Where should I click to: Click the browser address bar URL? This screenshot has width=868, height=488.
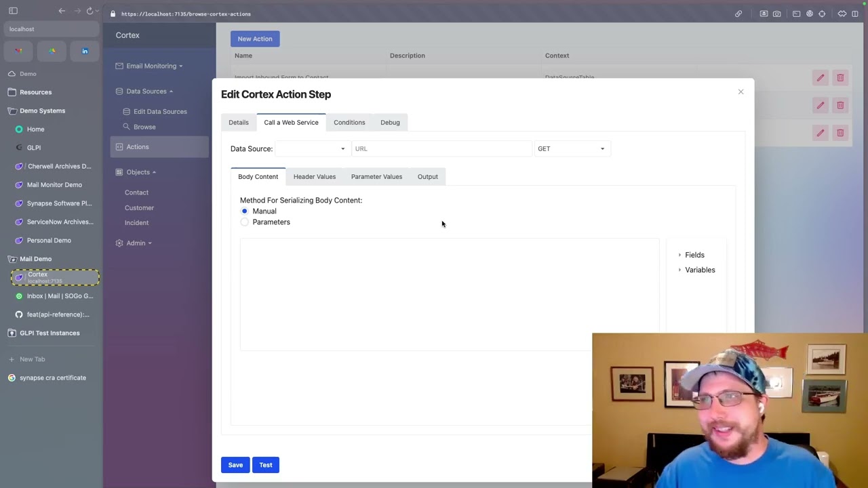point(186,14)
